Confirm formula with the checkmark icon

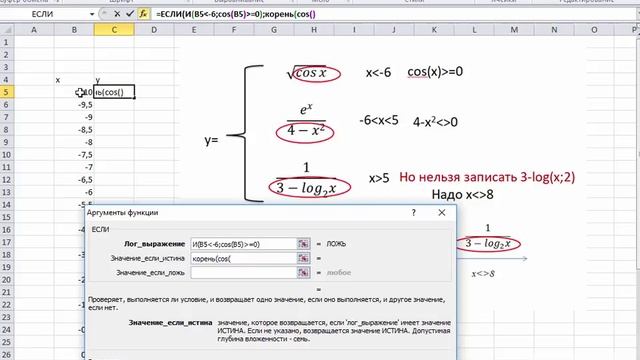click(x=130, y=14)
